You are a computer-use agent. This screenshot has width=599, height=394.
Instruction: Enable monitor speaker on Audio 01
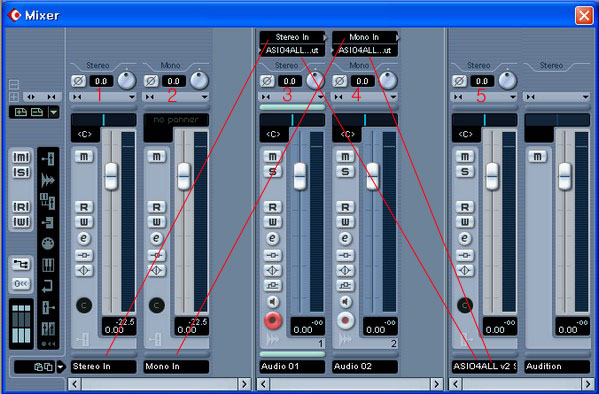(272, 302)
